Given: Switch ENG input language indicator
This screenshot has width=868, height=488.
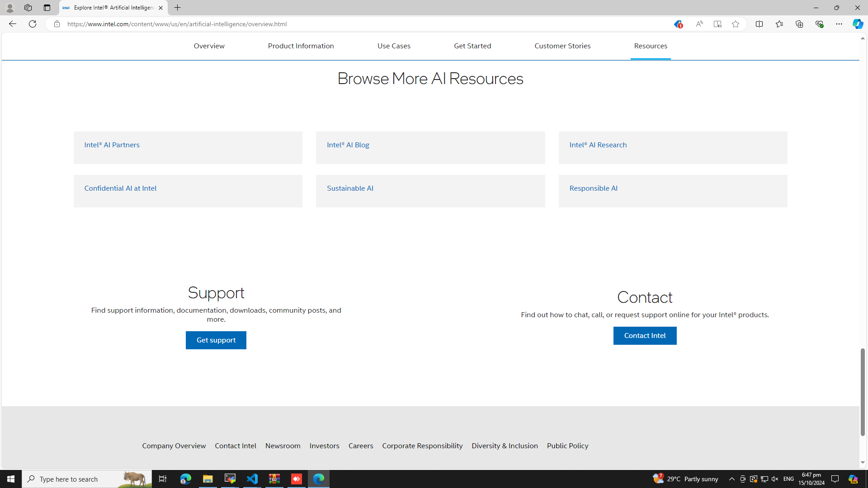Looking at the screenshot, I should pyautogui.click(x=788, y=479).
